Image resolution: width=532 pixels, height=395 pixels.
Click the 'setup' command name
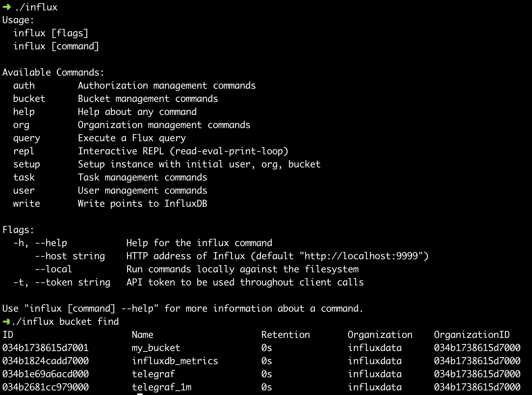[x=27, y=164]
